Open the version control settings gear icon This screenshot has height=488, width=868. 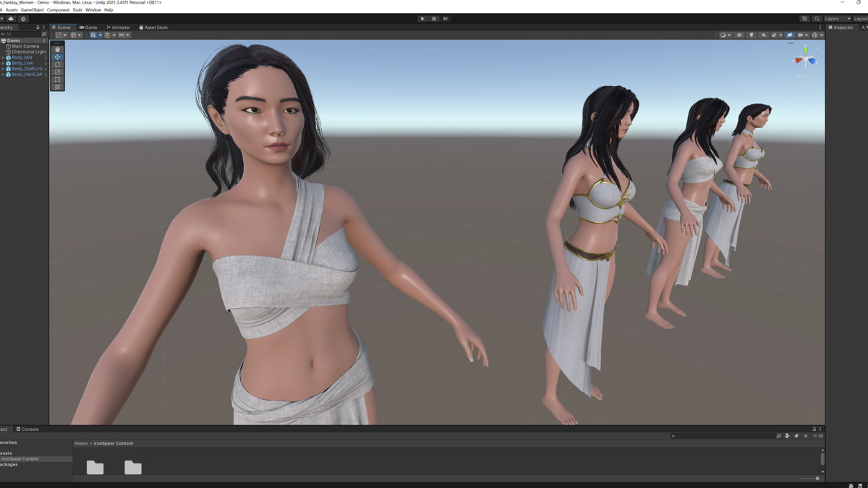pos(23,19)
